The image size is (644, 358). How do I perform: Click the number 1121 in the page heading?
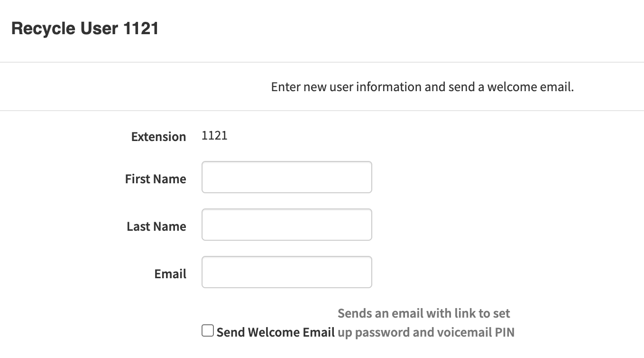click(140, 28)
